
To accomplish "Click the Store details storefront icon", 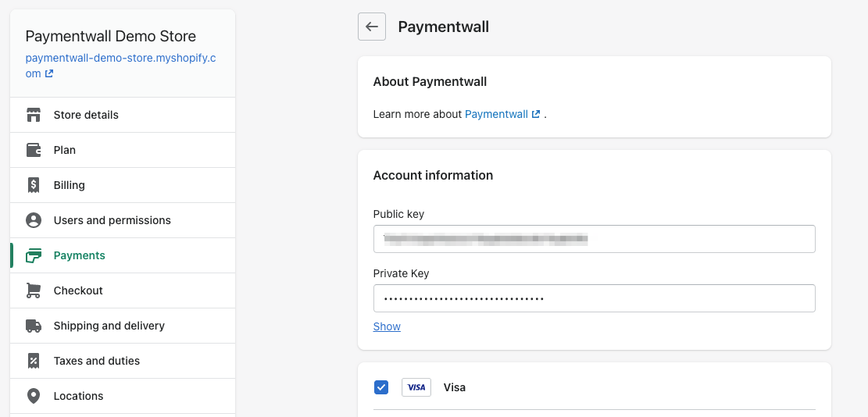I will 34,115.
